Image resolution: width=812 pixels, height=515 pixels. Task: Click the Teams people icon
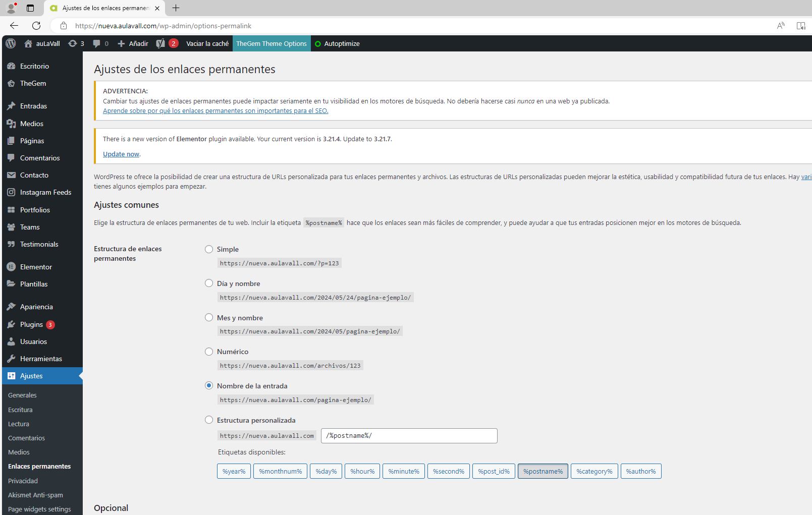11,227
